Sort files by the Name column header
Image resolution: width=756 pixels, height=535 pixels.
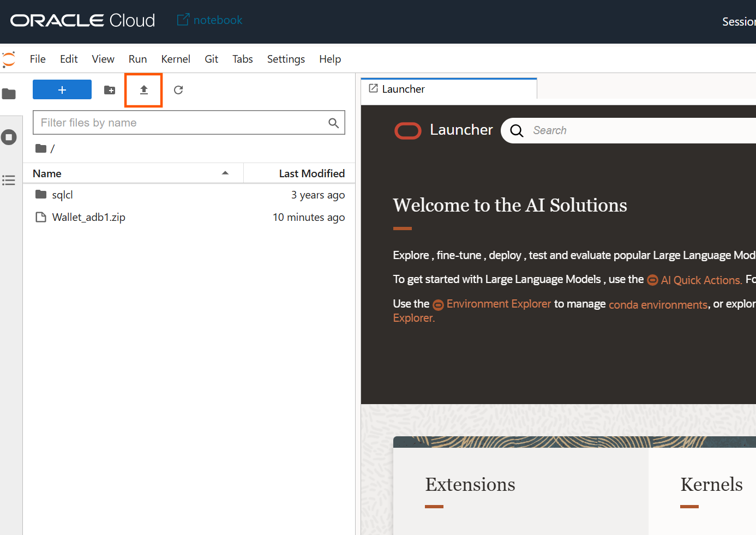[x=133, y=173]
